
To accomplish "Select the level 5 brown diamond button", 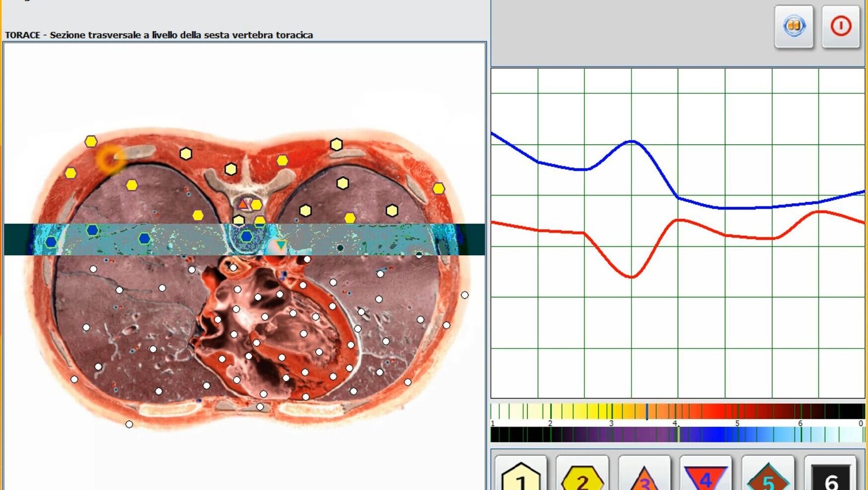I will [x=768, y=473].
